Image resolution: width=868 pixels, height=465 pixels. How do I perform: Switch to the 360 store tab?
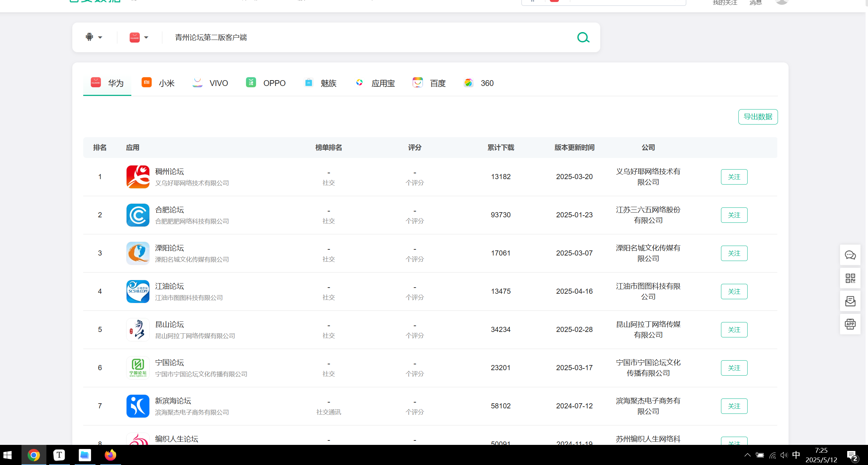coord(479,83)
